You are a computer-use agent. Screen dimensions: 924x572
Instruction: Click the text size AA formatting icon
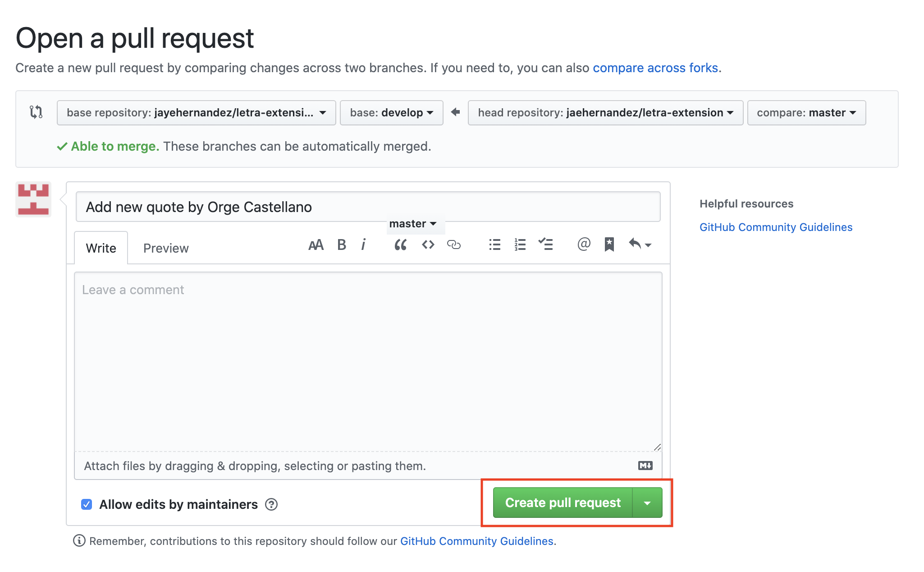tap(316, 245)
